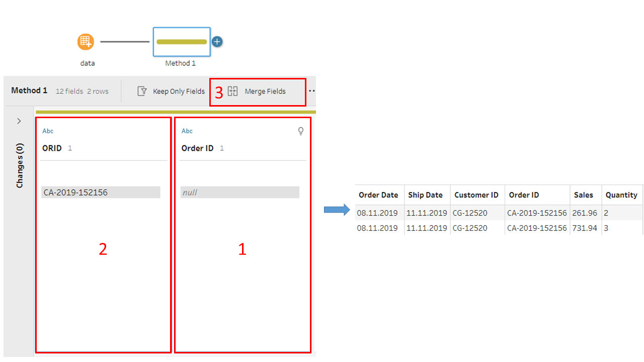Screen dimensions: 644x362
Task: Click the Merge Fields icon
Action: point(232,92)
